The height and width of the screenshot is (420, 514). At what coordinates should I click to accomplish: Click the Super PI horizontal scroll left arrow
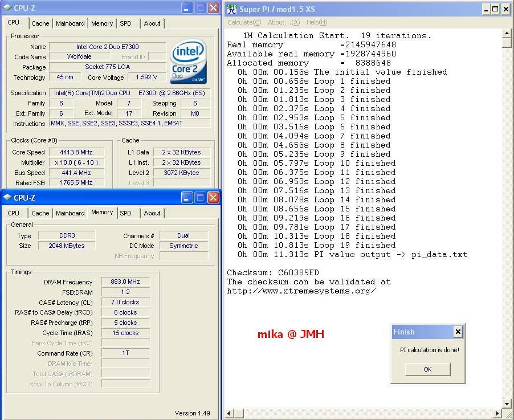[229, 413]
